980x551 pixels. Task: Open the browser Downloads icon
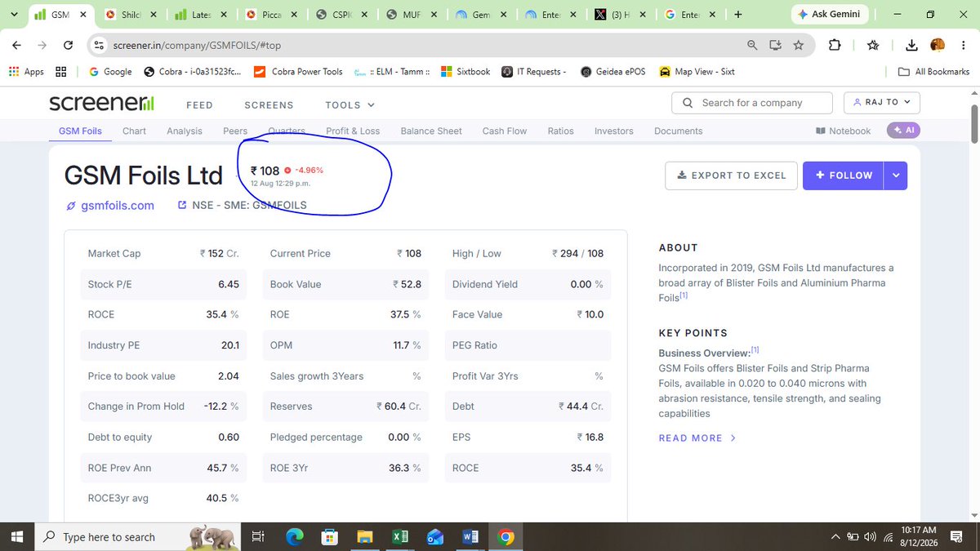[x=912, y=46]
